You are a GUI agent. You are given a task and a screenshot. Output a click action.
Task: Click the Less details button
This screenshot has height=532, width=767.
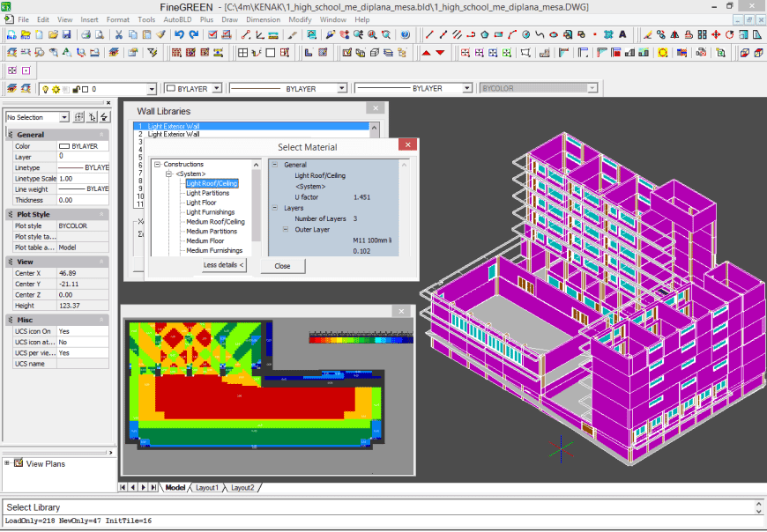224,265
